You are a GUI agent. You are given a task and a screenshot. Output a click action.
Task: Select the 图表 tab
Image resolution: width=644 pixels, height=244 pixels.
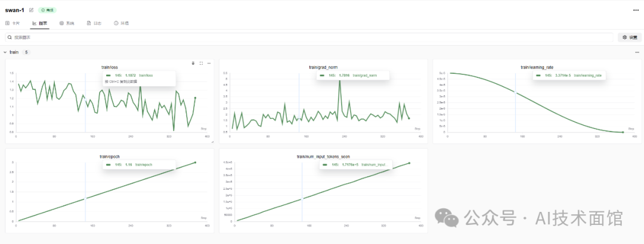click(x=40, y=23)
